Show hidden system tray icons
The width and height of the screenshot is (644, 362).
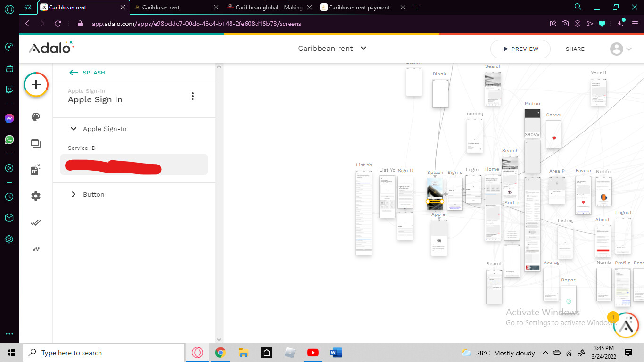545,353
